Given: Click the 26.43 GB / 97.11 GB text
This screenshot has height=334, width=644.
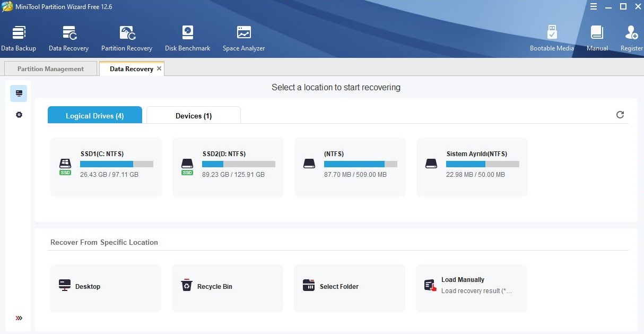Looking at the screenshot, I should click(x=109, y=174).
